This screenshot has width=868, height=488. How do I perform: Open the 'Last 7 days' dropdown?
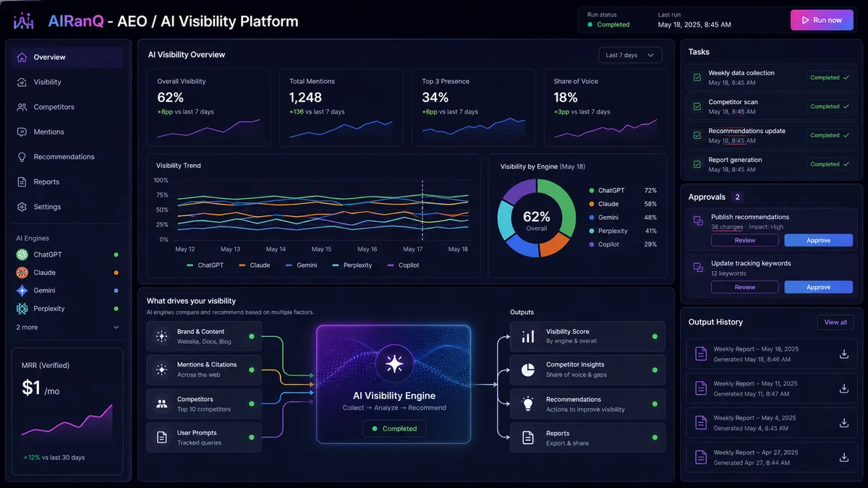(630, 56)
